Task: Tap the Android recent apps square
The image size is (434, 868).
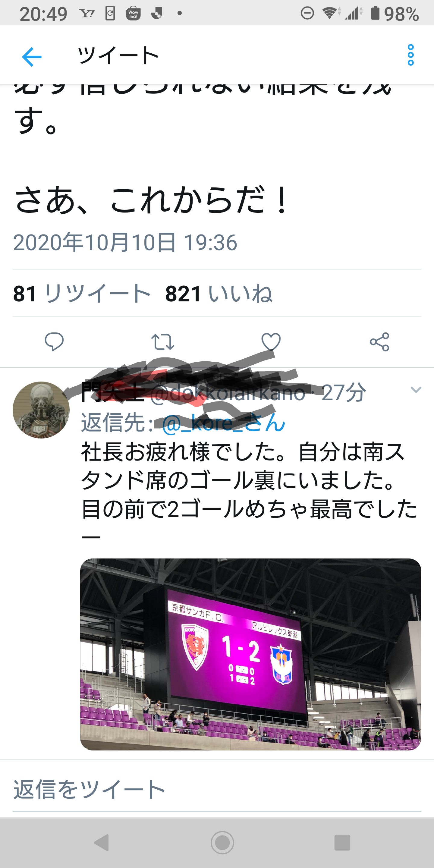Action: pos(342,842)
